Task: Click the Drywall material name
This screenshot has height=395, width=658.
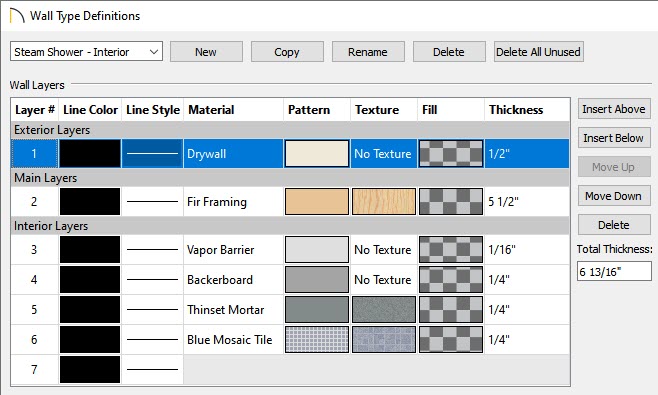Action: click(206, 154)
